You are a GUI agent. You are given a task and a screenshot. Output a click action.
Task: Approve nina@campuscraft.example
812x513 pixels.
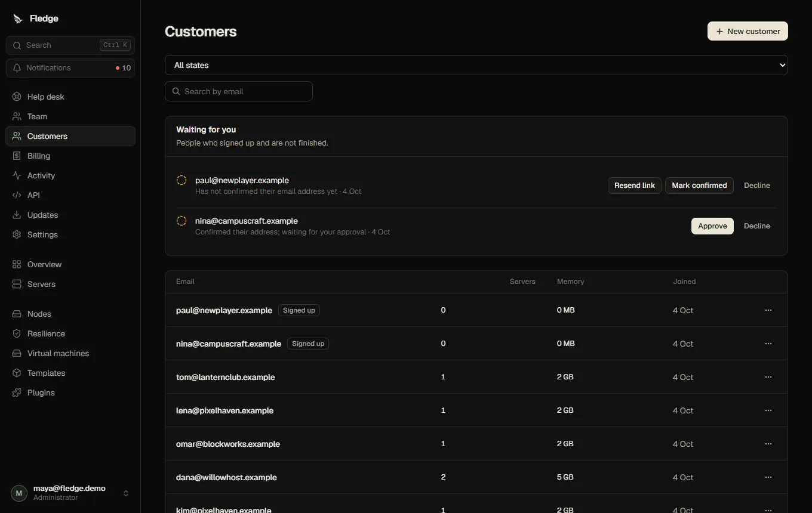pyautogui.click(x=712, y=226)
